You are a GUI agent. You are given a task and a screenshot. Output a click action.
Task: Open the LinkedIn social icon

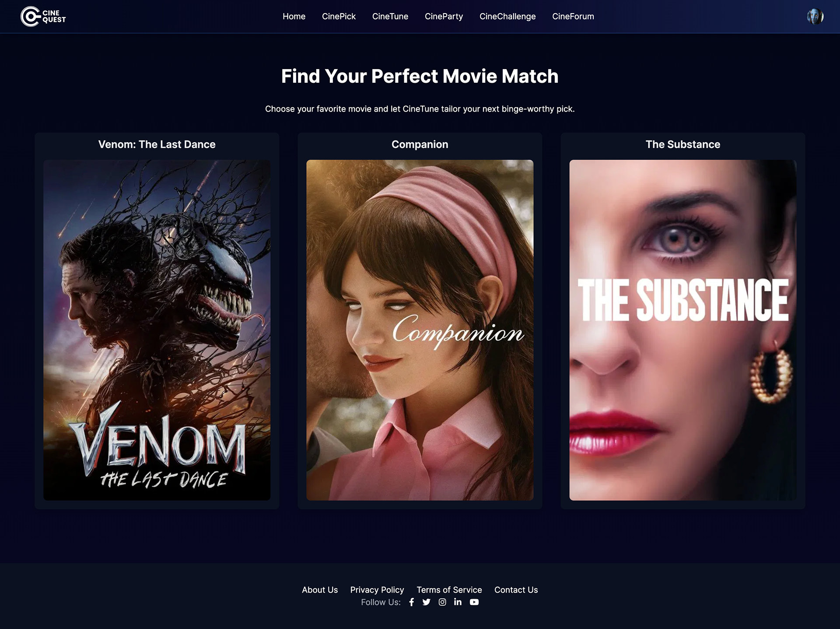(x=458, y=602)
